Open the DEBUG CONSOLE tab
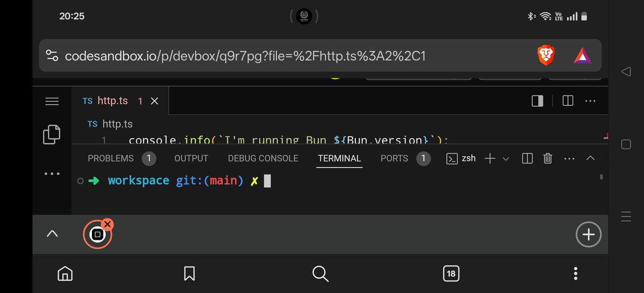 263,158
